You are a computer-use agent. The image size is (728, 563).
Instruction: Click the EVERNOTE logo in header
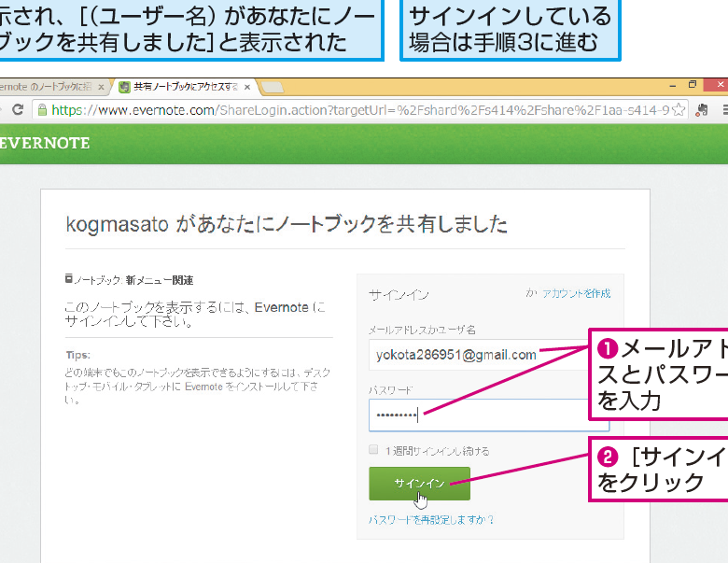45,143
